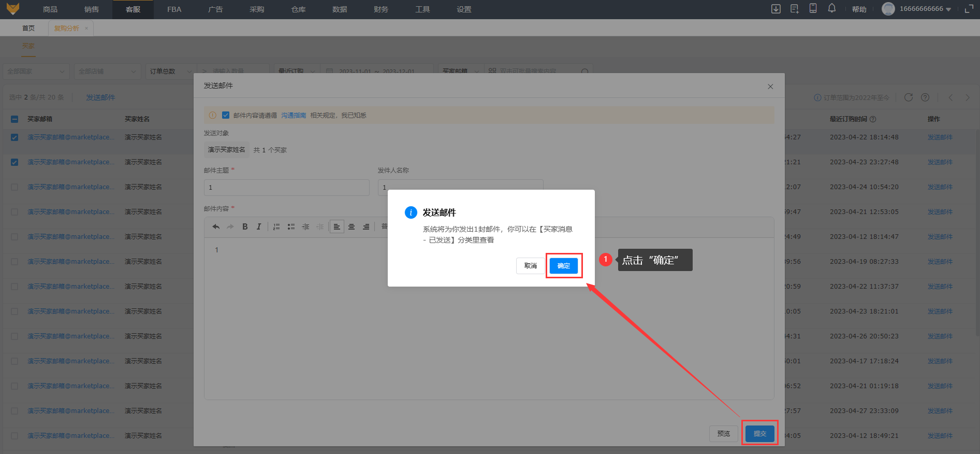Click the 邮件主题 subject input field

[287, 188]
